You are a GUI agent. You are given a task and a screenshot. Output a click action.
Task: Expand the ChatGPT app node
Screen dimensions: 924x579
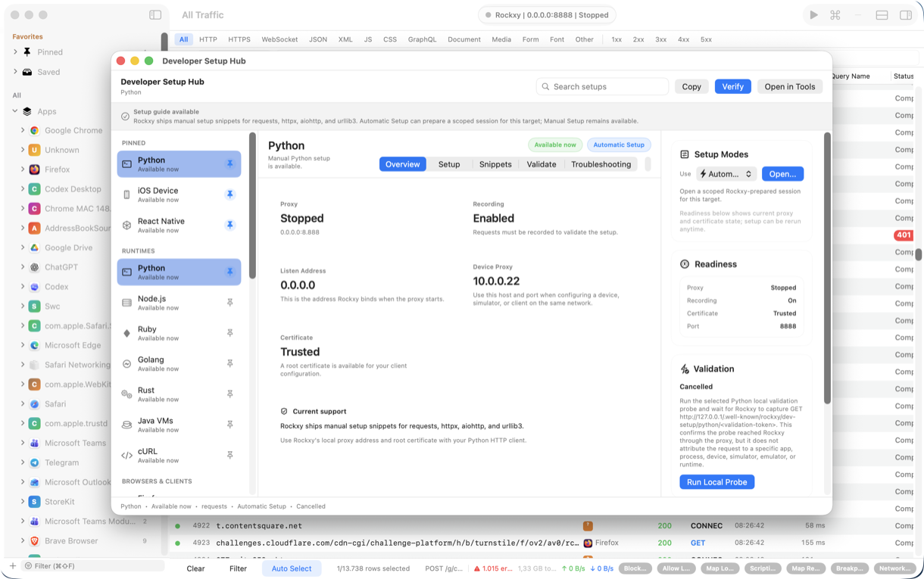coord(23,267)
